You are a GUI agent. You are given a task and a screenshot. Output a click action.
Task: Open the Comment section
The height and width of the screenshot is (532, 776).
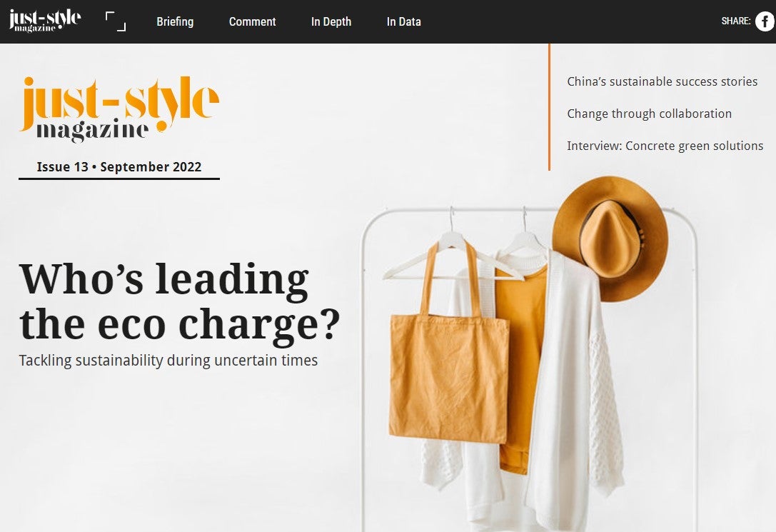coord(253,21)
